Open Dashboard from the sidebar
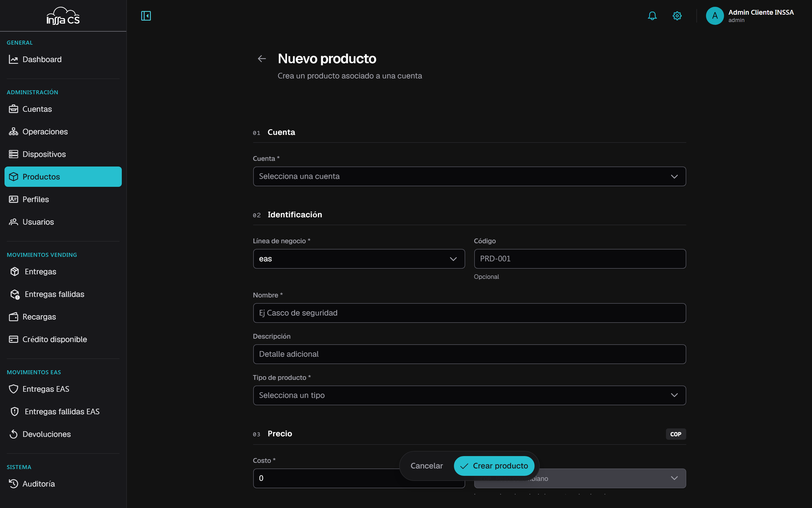Viewport: 812px width, 508px height. click(x=63, y=60)
